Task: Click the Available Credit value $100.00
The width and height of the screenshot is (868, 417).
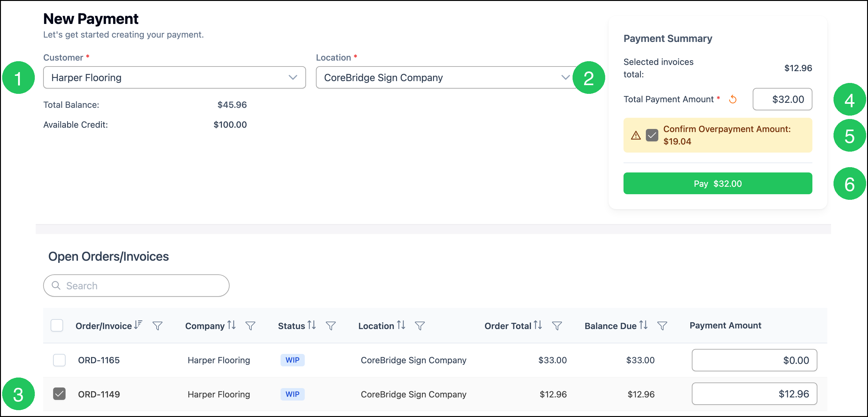Action: [230, 125]
